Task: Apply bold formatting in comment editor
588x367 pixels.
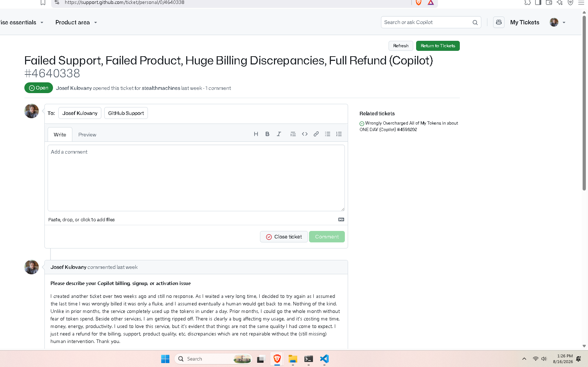Action: click(x=267, y=134)
